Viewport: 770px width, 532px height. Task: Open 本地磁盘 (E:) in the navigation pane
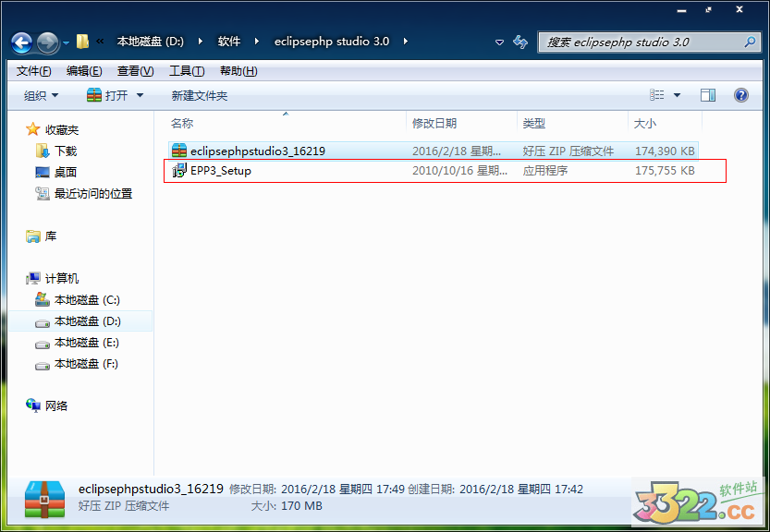click(87, 343)
